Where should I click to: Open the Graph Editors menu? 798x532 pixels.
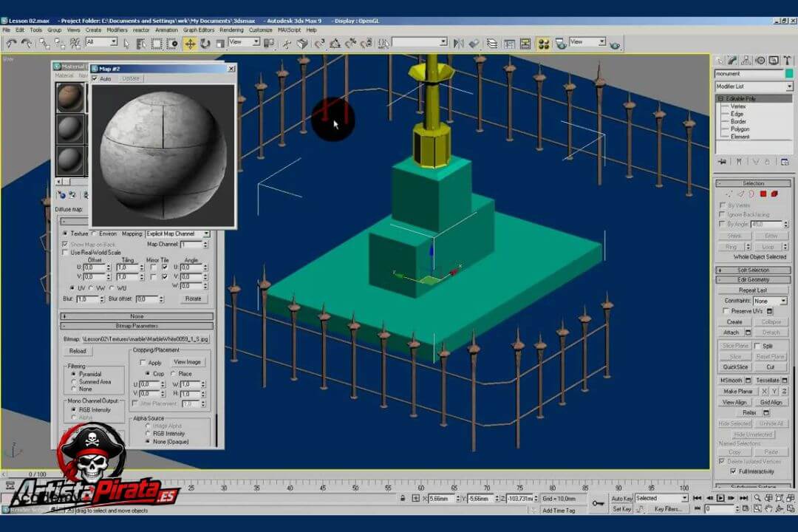click(199, 30)
